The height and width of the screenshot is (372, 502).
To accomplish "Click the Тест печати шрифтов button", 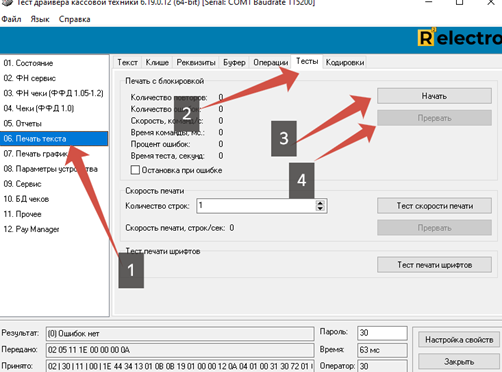I will (434, 265).
